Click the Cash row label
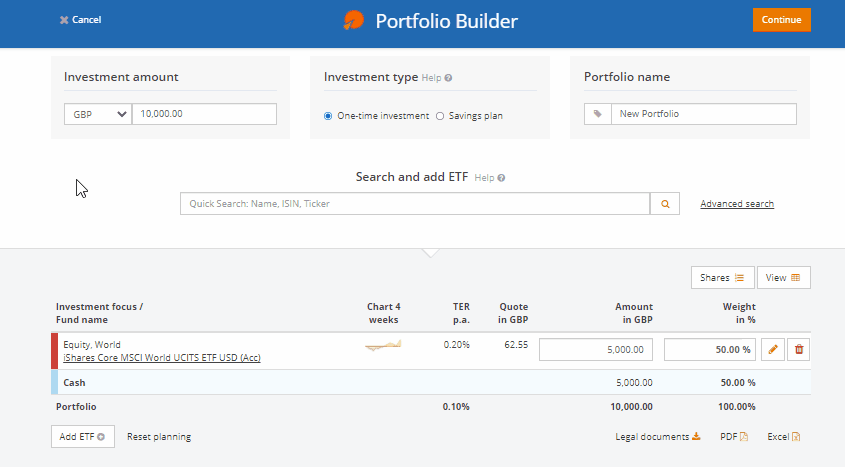Screen dimensions: 845x467 tap(74, 382)
